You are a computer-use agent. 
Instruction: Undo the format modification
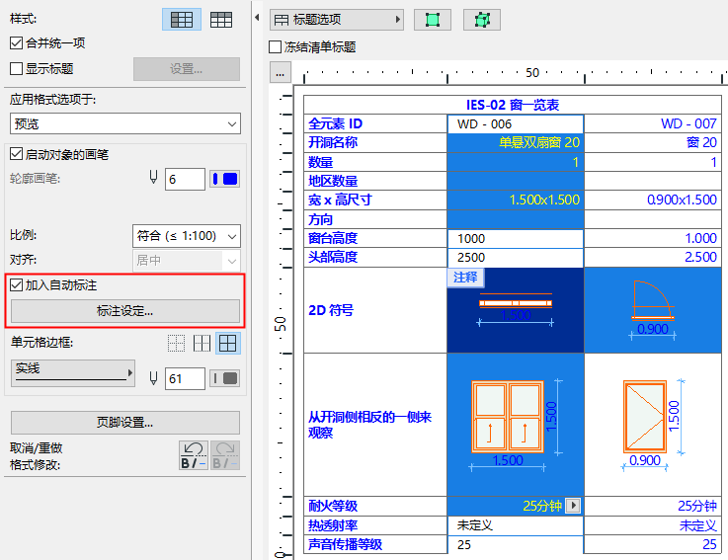click(x=194, y=455)
